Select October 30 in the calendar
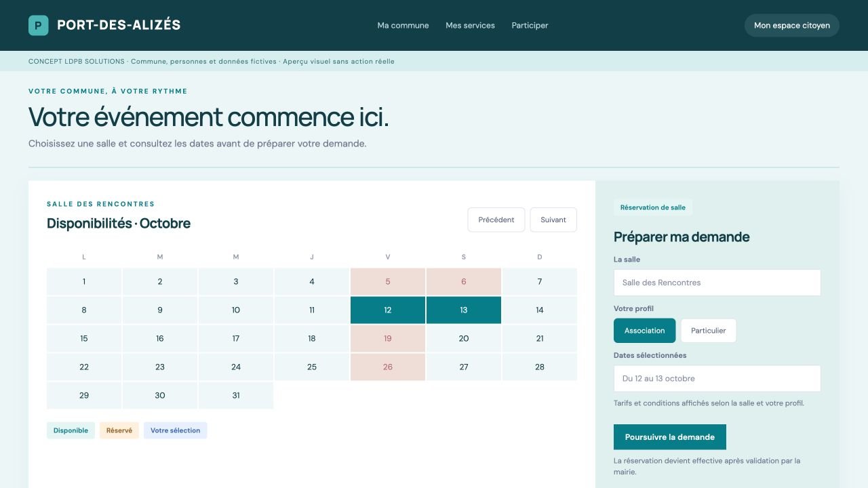Image resolution: width=868 pixels, height=488 pixels. 160,395
